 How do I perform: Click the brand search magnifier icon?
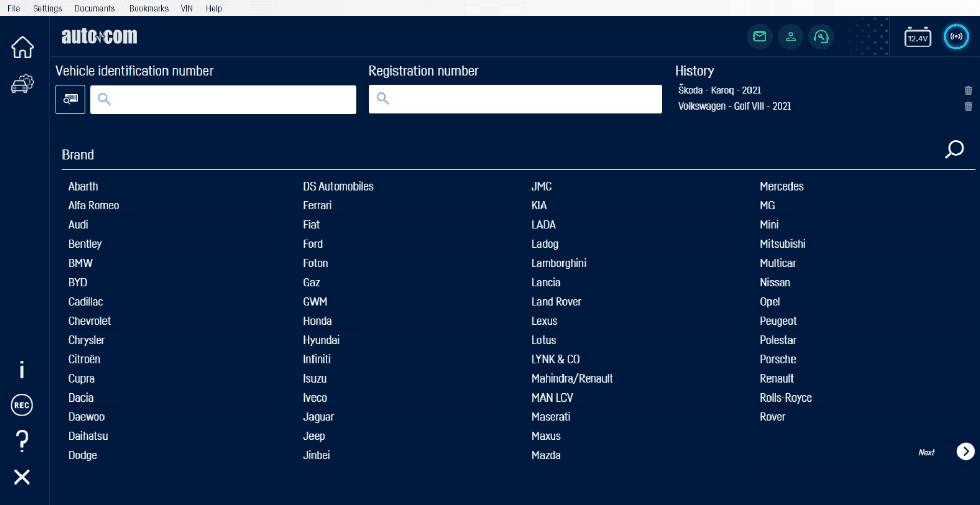point(954,150)
